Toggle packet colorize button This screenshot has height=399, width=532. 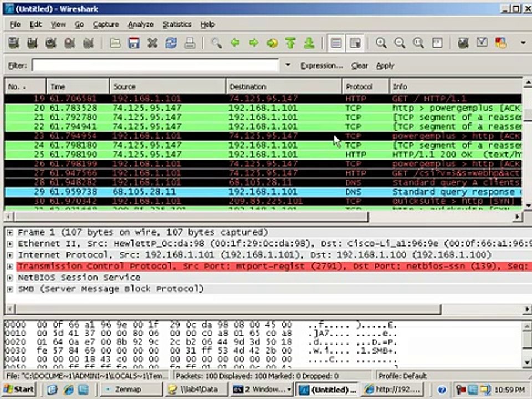(x=336, y=43)
